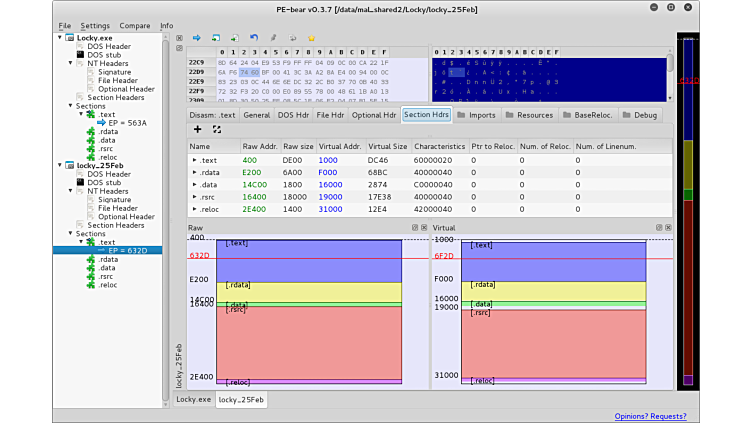Expand the .rdata row in section table
The image size is (752, 423).
pos(195,173)
